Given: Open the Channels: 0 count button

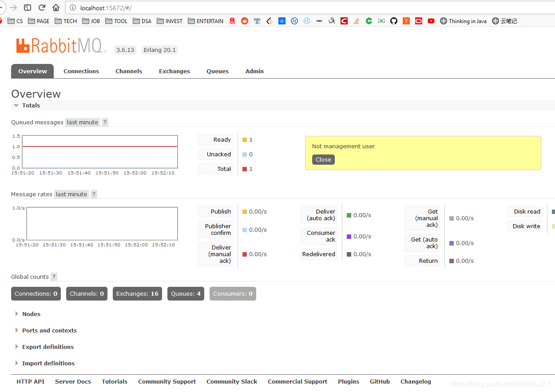Looking at the screenshot, I should pyautogui.click(x=87, y=293).
